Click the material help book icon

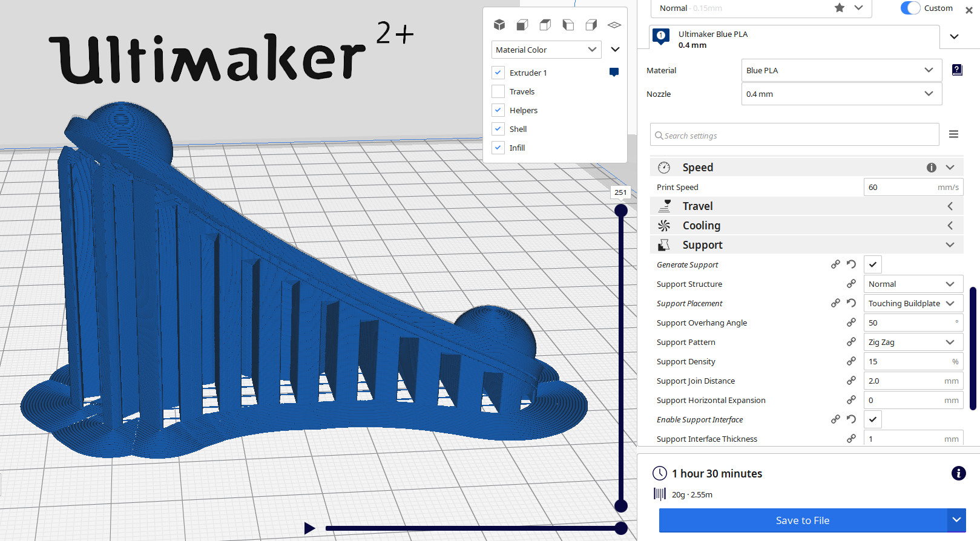[x=956, y=70]
